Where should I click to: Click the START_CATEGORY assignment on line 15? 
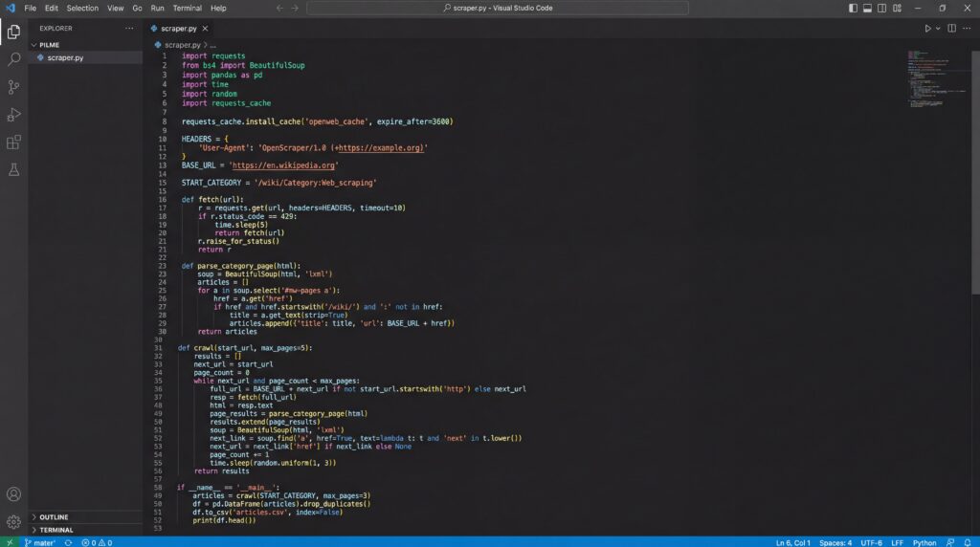(278, 183)
